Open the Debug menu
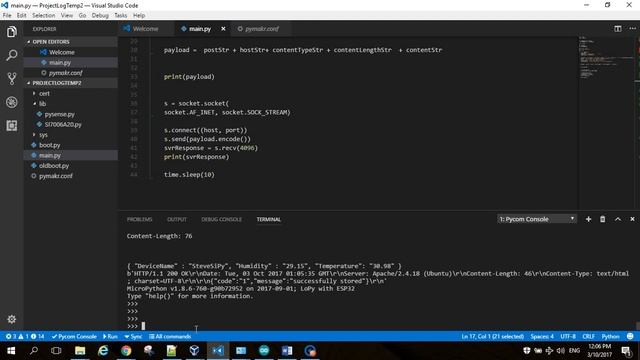This screenshot has width=640, height=360. [100, 15]
